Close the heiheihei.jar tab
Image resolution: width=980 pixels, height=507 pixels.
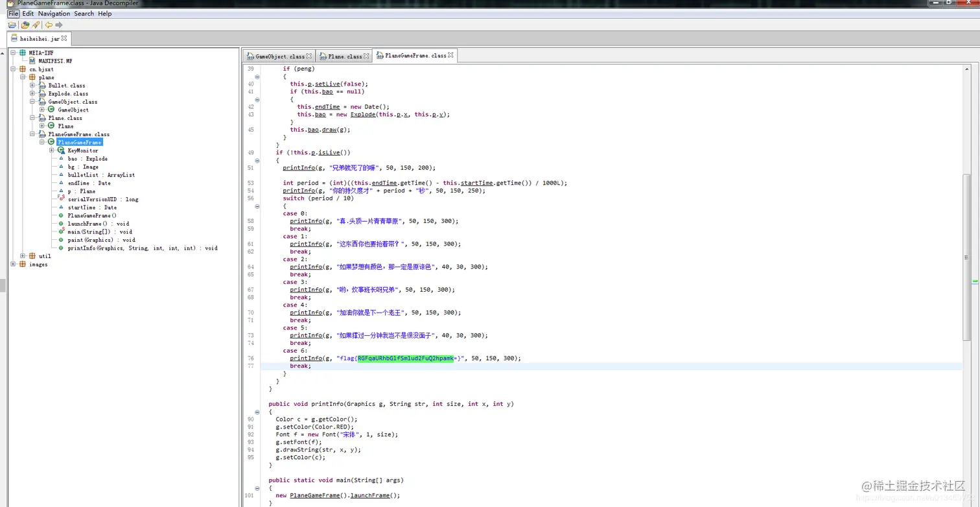point(64,39)
